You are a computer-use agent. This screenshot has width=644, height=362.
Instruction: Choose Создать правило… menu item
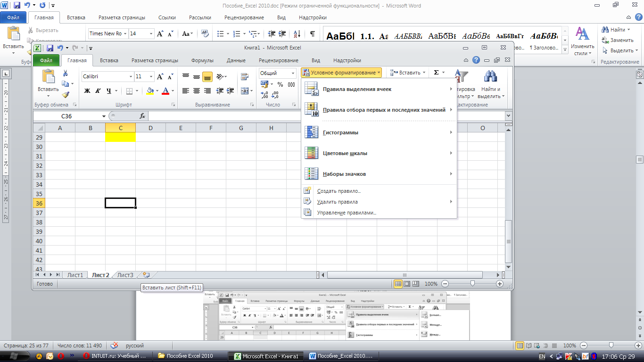tap(379, 191)
